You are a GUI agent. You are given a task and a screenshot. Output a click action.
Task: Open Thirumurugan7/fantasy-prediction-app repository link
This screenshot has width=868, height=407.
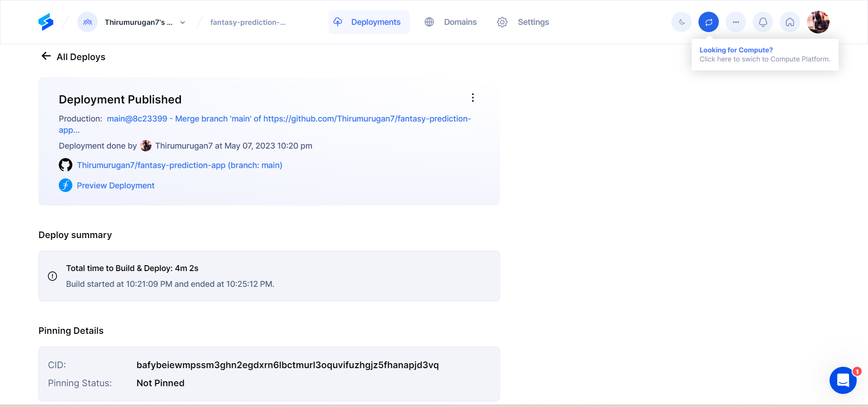click(179, 165)
